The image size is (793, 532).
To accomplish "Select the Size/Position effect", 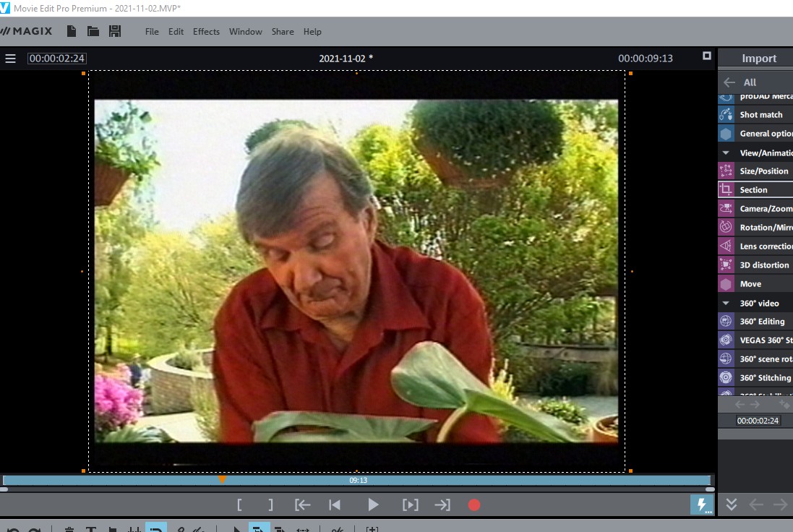I will (755, 171).
